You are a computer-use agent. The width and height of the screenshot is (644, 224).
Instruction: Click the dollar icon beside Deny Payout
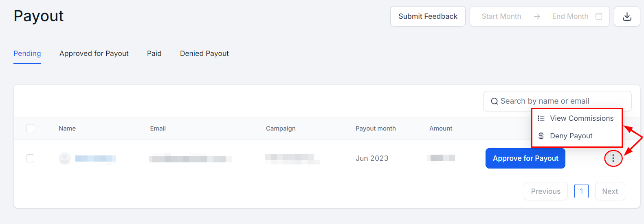tap(541, 136)
